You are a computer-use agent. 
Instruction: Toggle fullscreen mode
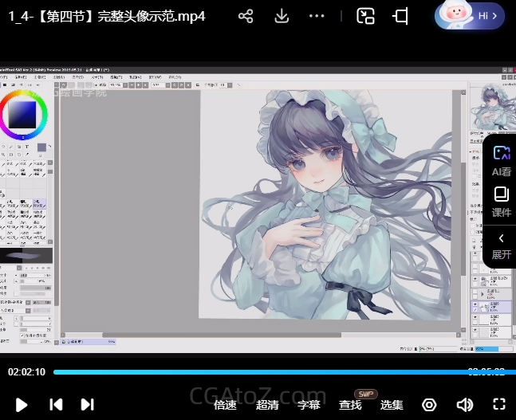(x=499, y=404)
